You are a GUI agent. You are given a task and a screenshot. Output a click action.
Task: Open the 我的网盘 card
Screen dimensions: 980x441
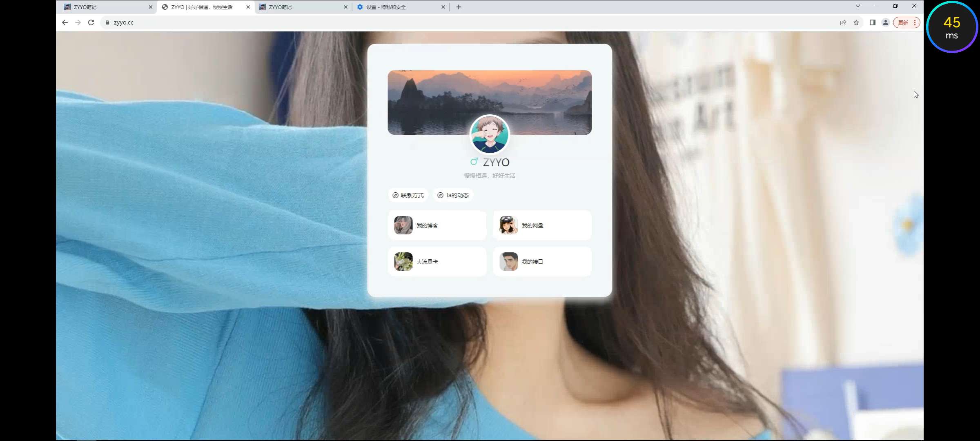542,225
